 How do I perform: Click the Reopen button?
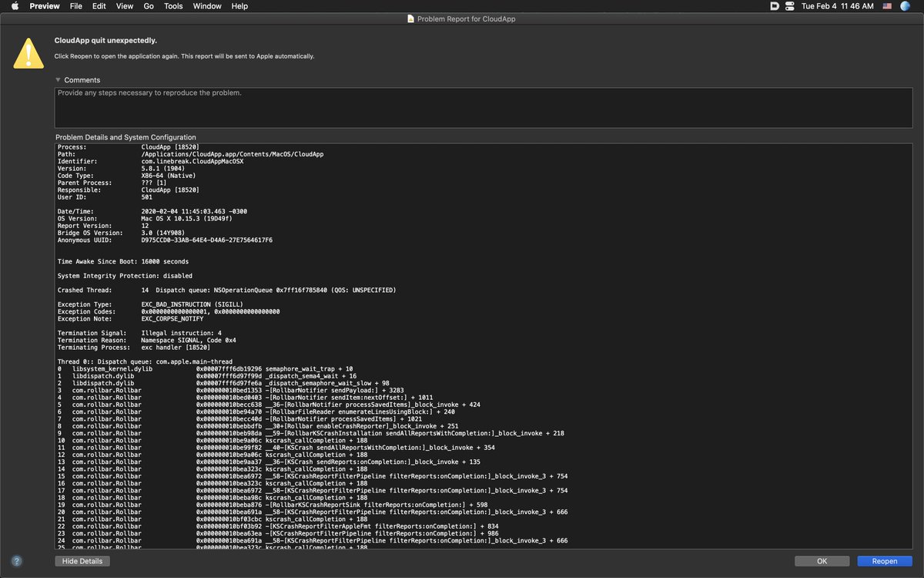pos(884,561)
